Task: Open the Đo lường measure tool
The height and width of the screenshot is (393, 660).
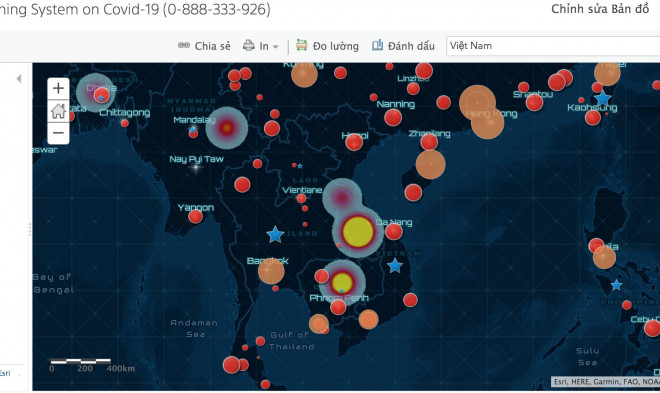Action: (x=327, y=46)
